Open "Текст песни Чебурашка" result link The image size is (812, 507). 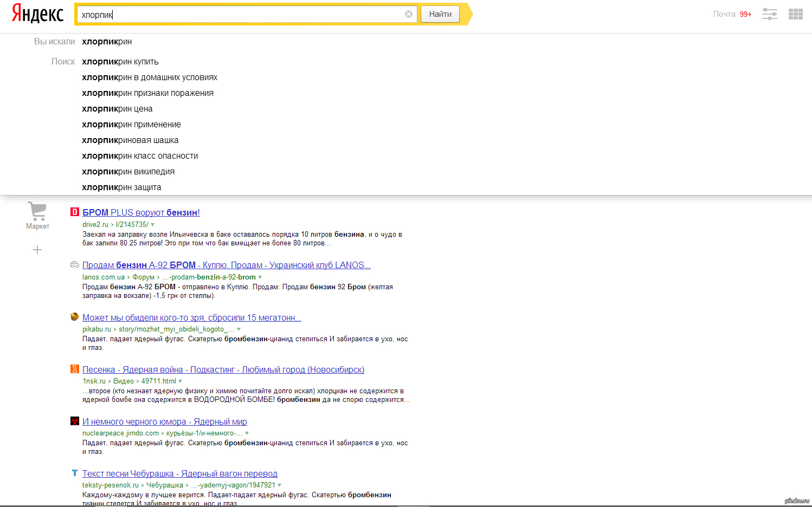pos(179,473)
